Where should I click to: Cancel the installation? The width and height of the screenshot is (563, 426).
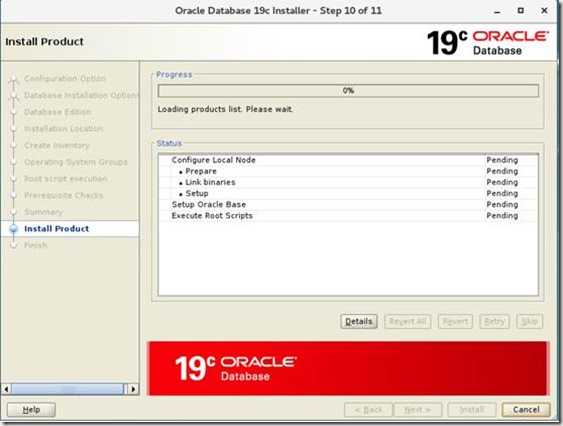point(526,409)
